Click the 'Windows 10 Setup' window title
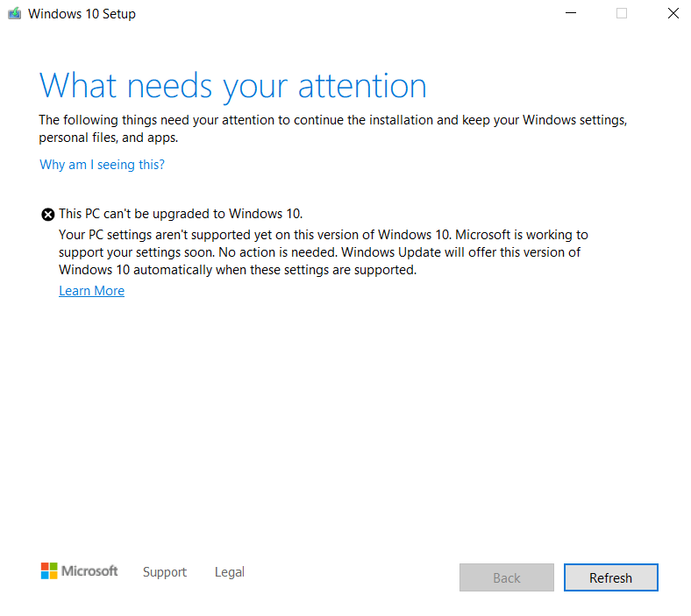This screenshot has height=616, width=691. (82, 14)
